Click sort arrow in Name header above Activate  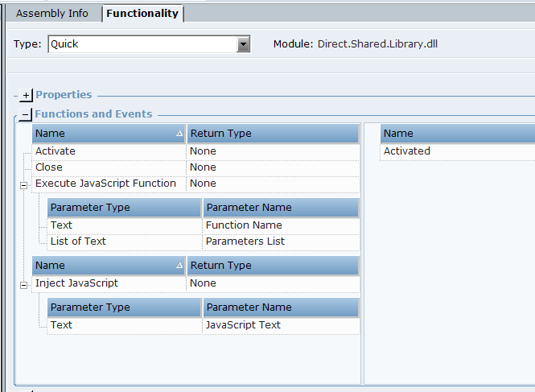179,134
